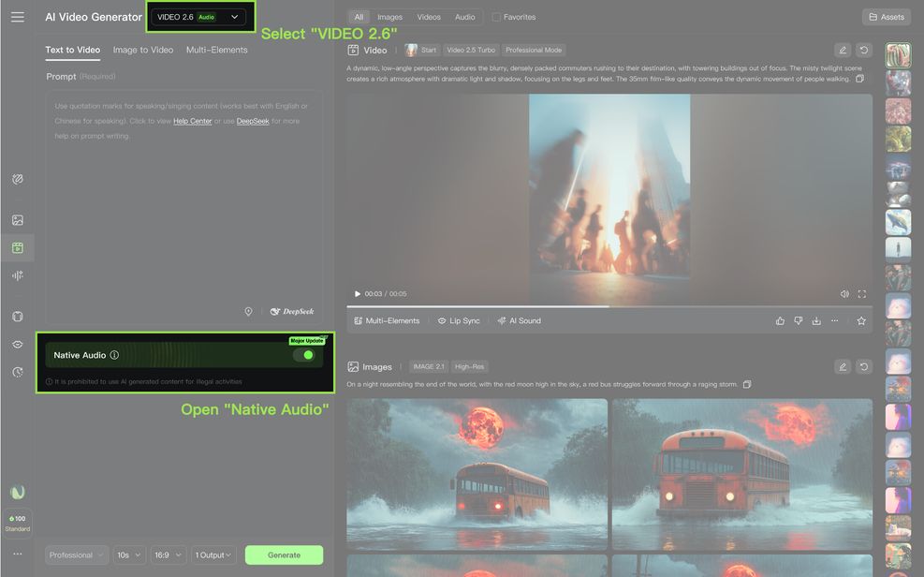Image resolution: width=924 pixels, height=577 pixels.
Task: Click the download icon below video
Action: click(816, 320)
